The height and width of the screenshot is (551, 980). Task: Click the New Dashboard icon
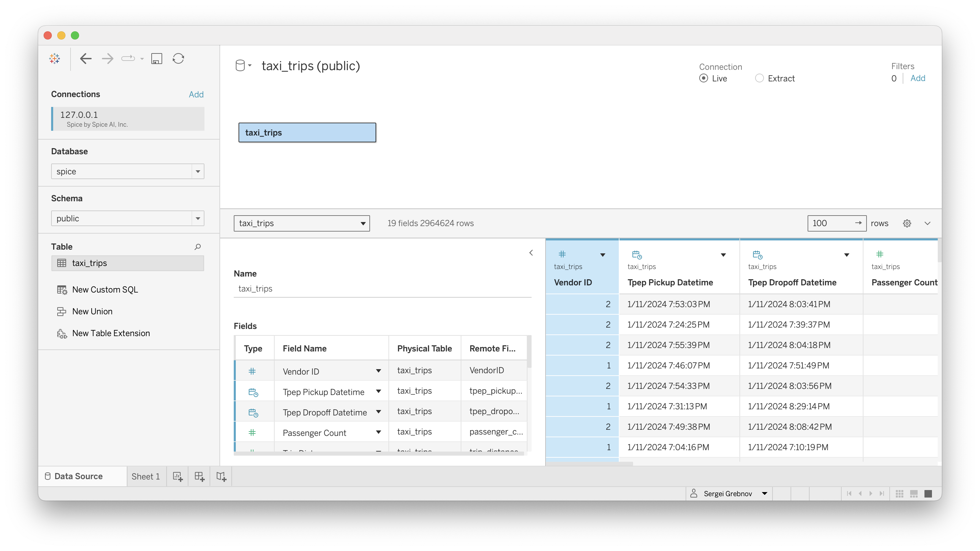click(x=199, y=476)
